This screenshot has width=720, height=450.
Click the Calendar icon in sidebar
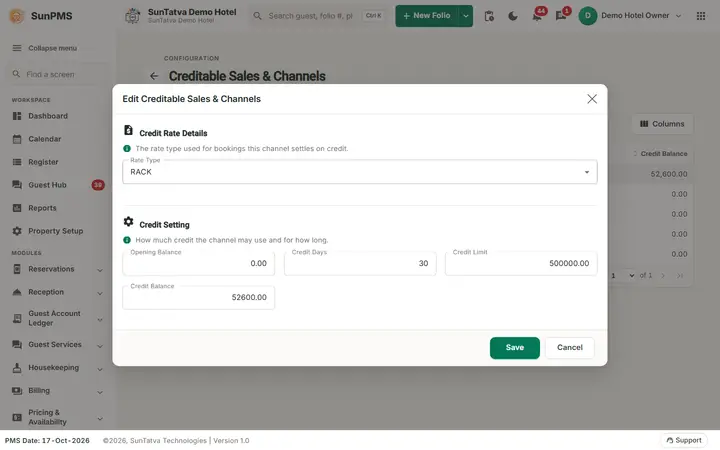tap(17, 139)
